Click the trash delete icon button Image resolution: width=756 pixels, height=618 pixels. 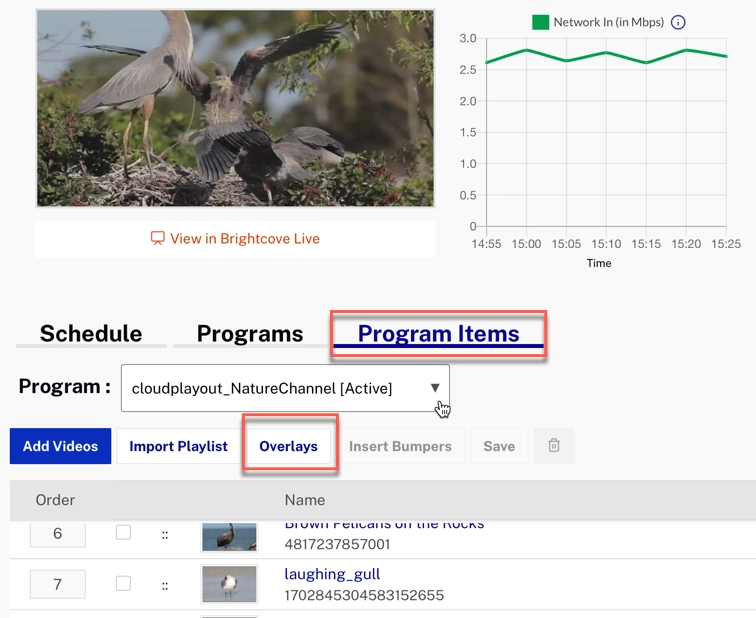click(x=554, y=446)
